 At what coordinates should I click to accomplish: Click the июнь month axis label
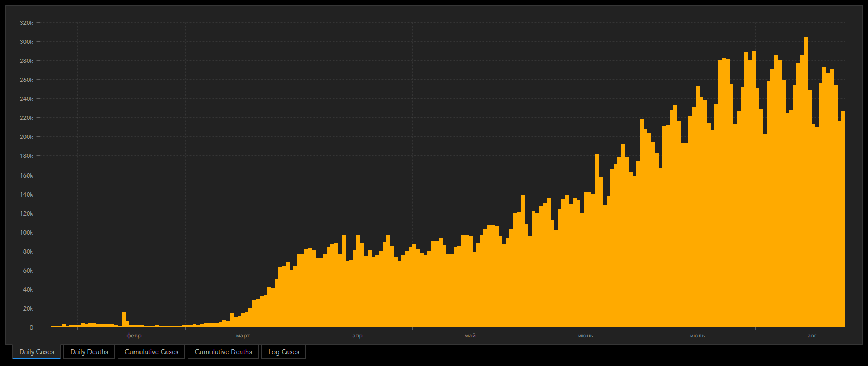coord(585,336)
